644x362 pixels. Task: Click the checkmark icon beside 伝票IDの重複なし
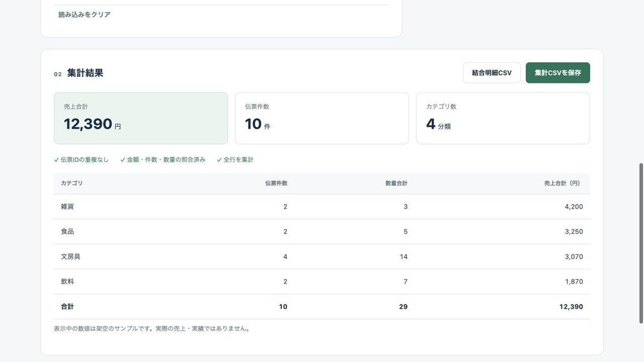point(56,160)
